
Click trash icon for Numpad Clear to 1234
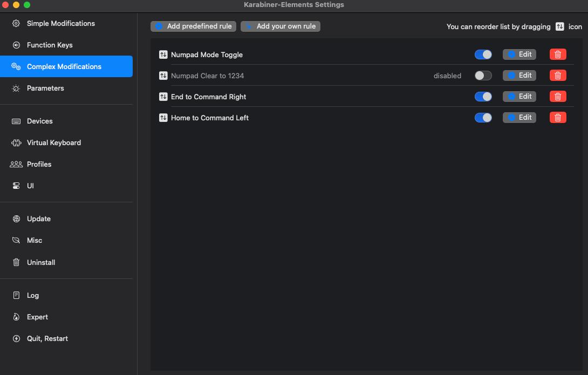558,76
